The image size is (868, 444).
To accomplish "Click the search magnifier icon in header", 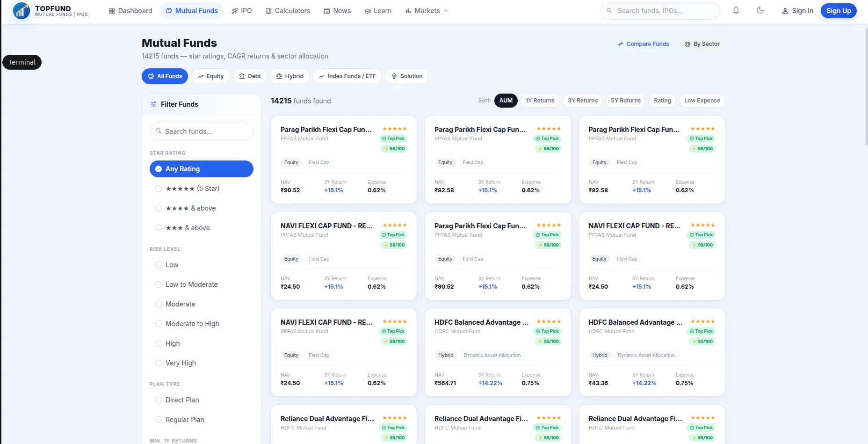I will (x=609, y=11).
